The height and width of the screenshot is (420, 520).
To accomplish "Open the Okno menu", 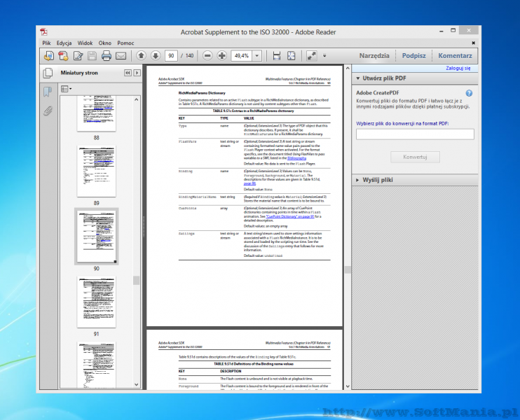I will point(105,43).
